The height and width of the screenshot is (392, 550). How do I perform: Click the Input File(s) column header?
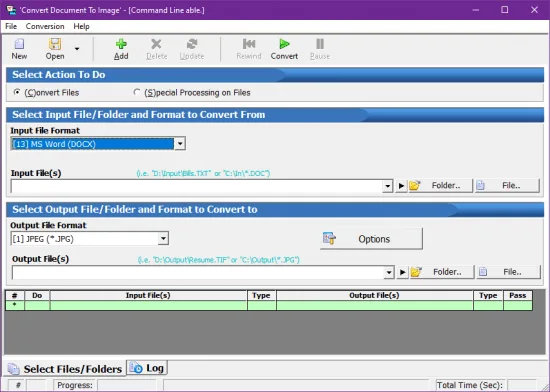(148, 295)
